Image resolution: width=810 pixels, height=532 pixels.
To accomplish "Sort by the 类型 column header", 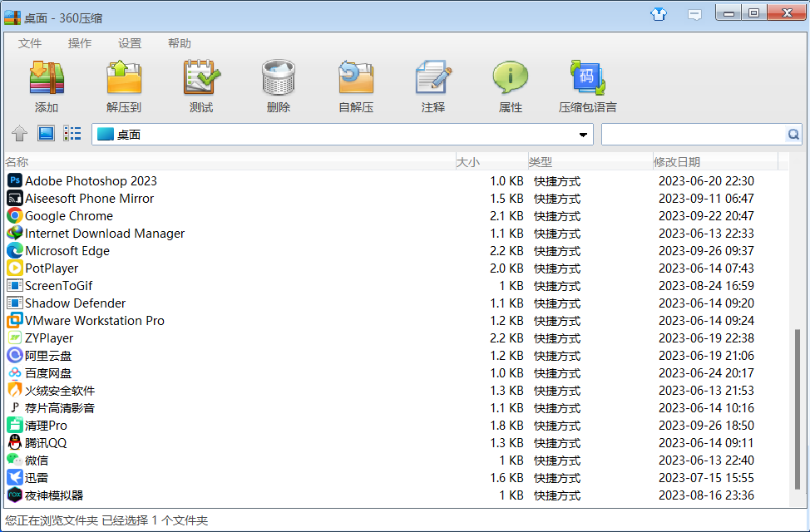I will [x=590, y=161].
